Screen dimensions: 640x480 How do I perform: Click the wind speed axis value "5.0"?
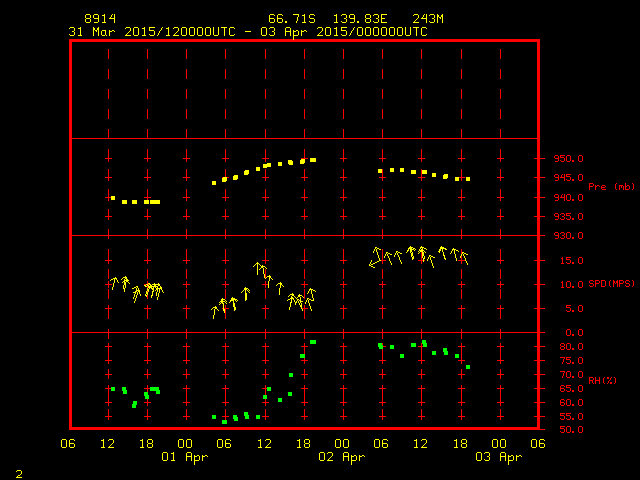(574, 309)
